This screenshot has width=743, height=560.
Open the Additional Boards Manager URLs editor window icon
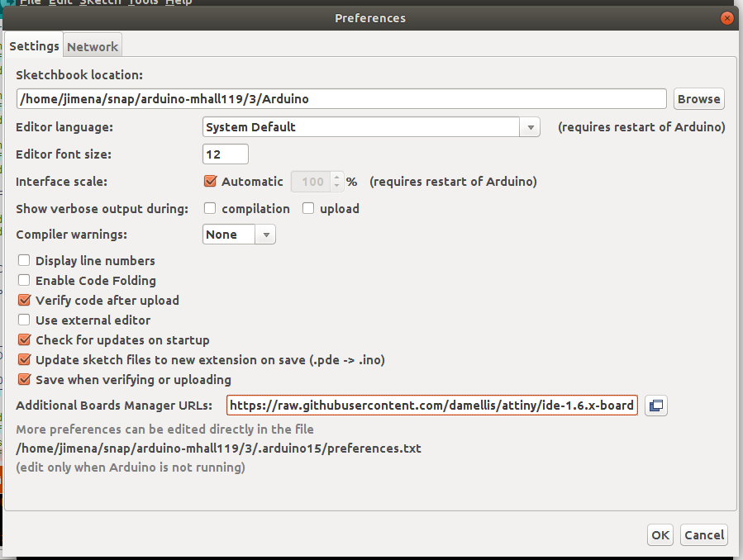click(x=656, y=406)
